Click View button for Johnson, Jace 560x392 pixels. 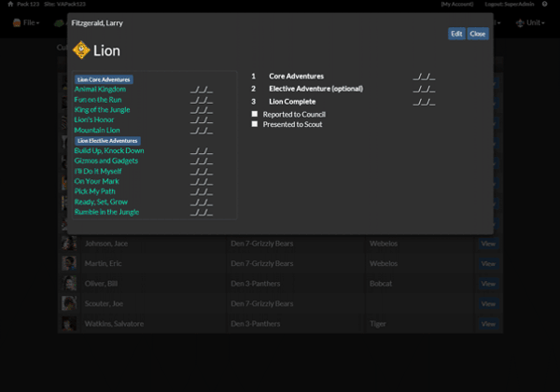[488, 244]
